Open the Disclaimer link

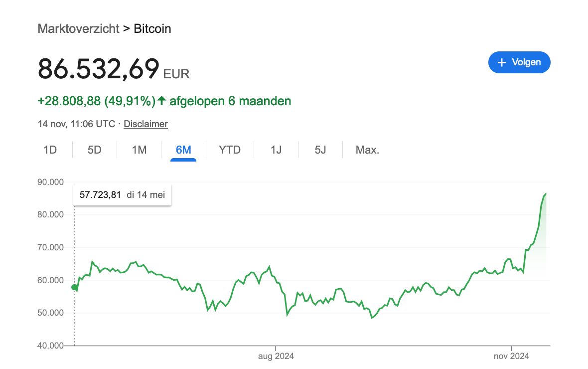click(x=146, y=124)
